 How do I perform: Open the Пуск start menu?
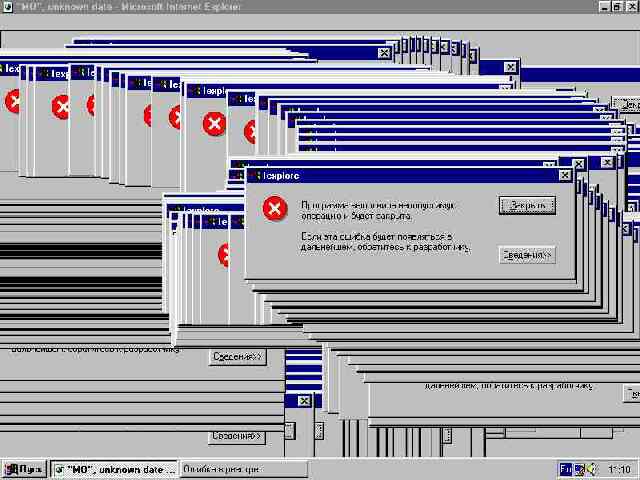pos(24,469)
